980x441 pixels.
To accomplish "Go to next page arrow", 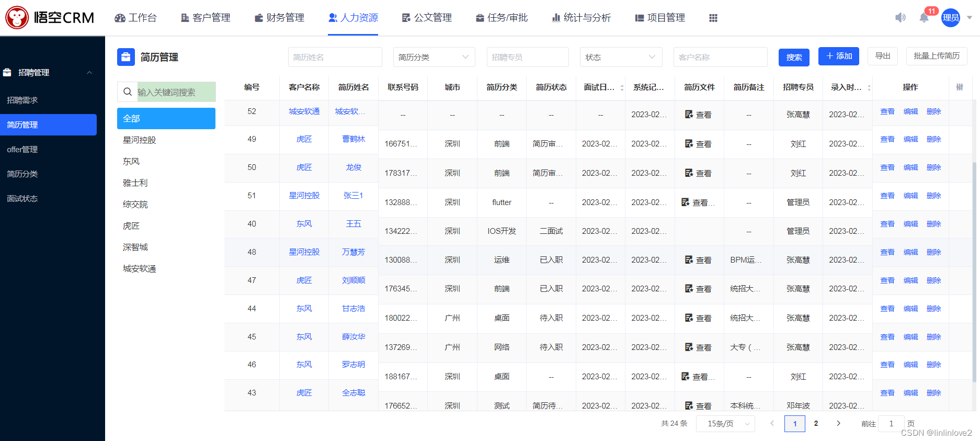I will pos(839,423).
